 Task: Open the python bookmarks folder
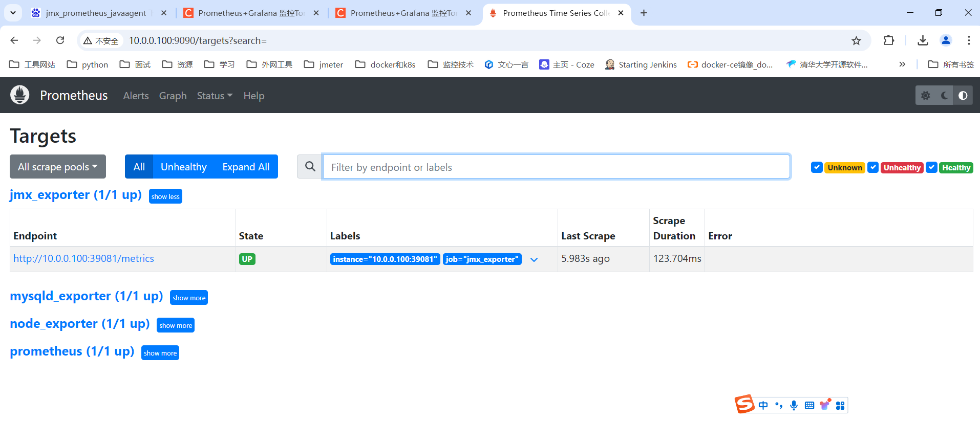coord(88,64)
